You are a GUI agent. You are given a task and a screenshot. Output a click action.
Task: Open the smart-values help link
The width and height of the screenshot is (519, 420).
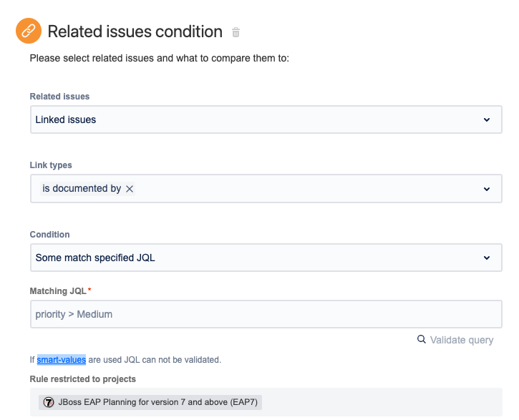pos(62,360)
